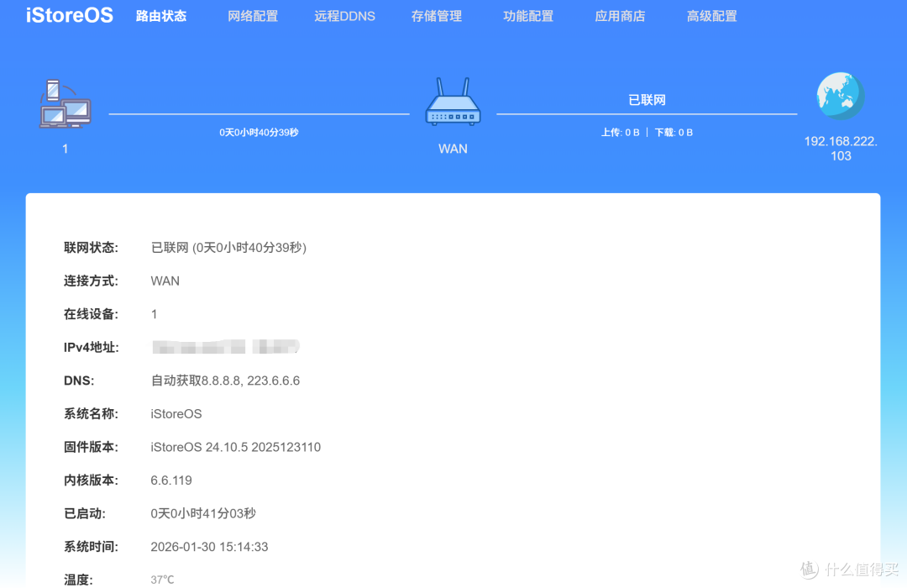This screenshot has width=907, height=588.
Task: Click the 连接方式 value WAN
Action: [165, 281]
